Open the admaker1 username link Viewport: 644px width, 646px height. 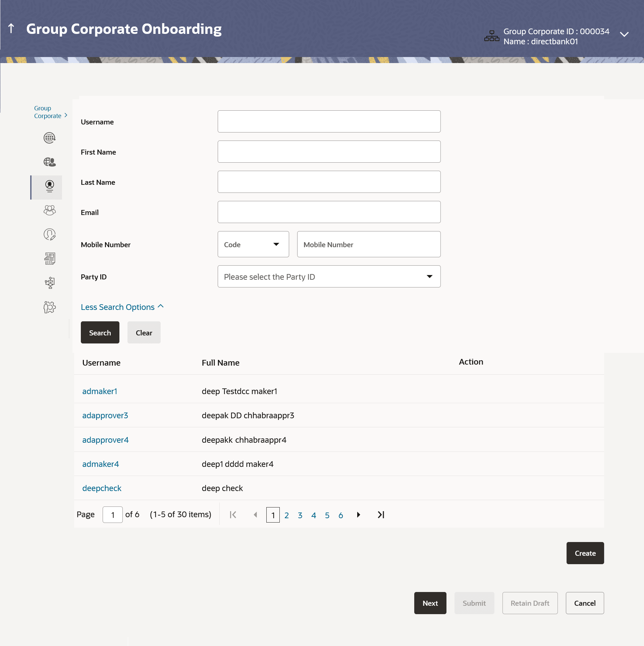pos(100,391)
